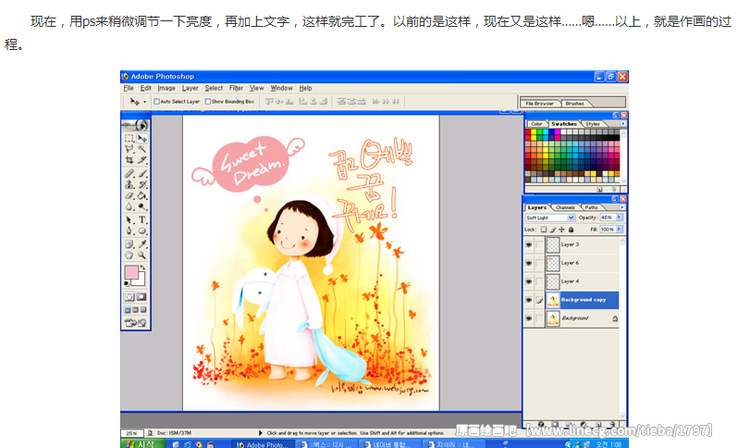Select the Background layer row
The width and height of the screenshot is (750, 448).
coord(572,318)
